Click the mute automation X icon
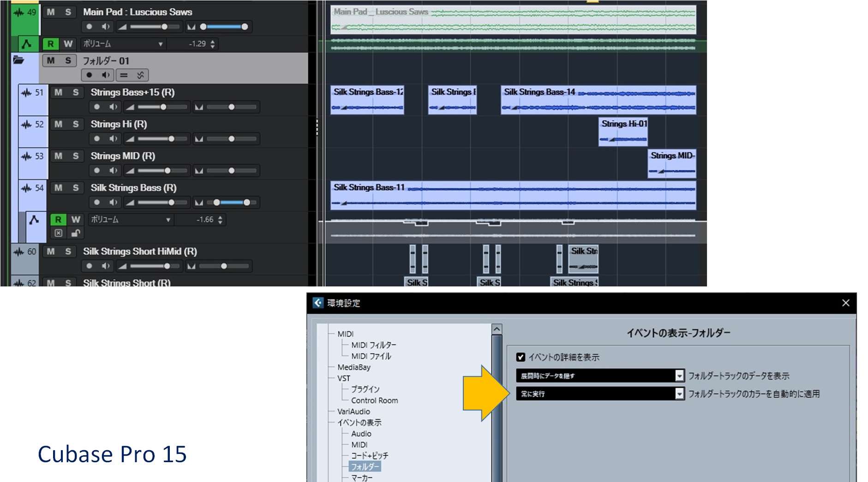868x482 pixels. click(59, 233)
